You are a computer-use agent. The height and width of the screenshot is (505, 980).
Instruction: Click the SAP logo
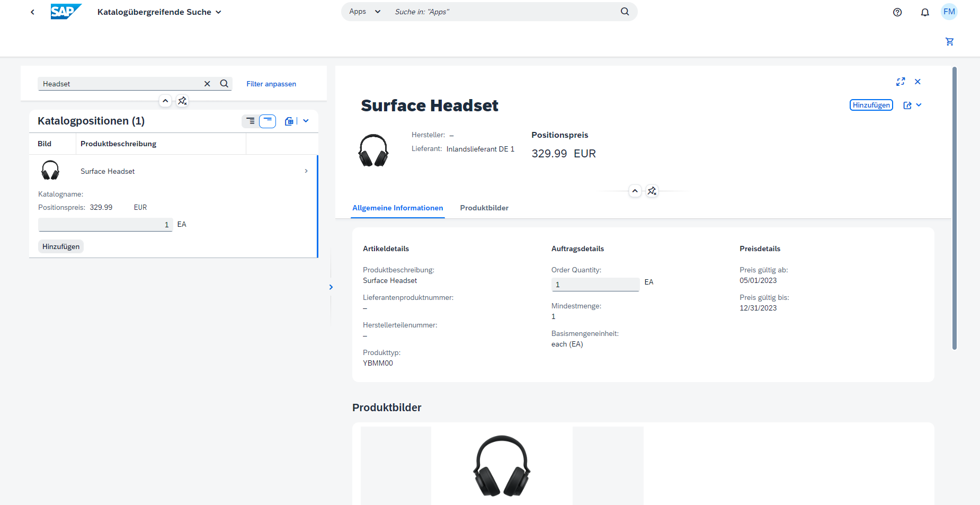(x=66, y=12)
